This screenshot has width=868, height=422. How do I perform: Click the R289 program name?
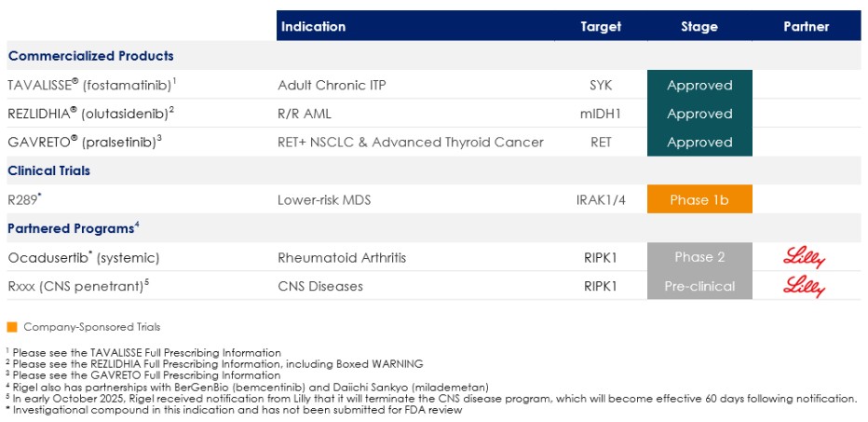pos(24,200)
